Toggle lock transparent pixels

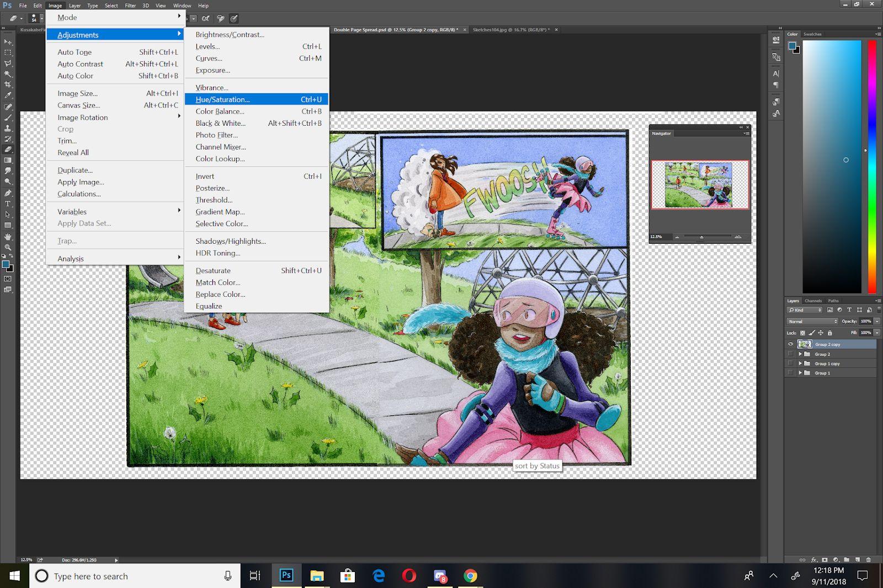[x=803, y=333]
